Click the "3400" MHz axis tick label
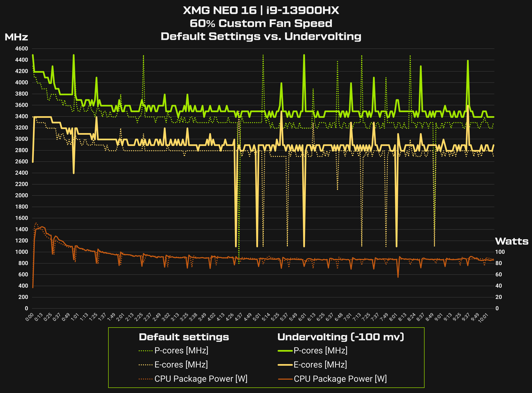This screenshot has width=532, height=393. pyautogui.click(x=22, y=116)
